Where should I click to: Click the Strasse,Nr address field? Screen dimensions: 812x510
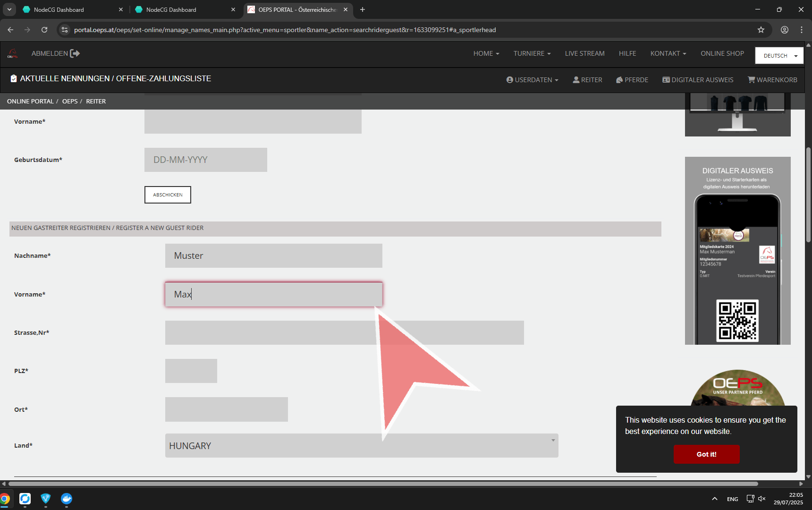[x=344, y=333]
